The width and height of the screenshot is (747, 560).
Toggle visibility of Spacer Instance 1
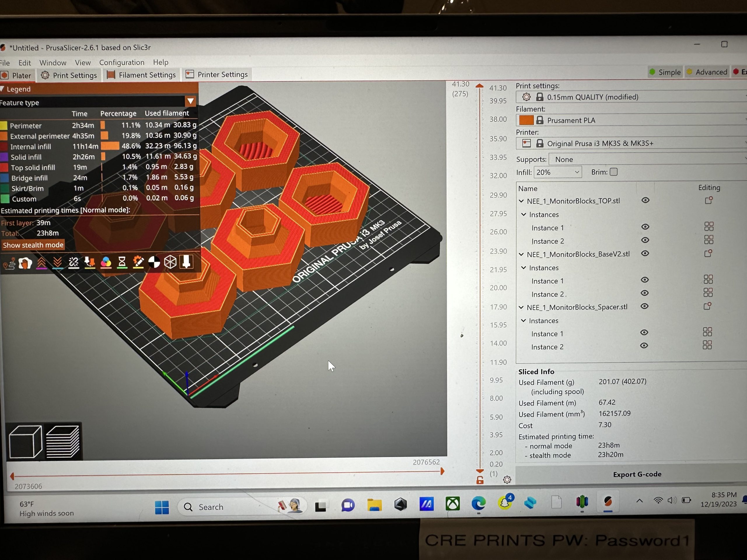pyautogui.click(x=644, y=332)
